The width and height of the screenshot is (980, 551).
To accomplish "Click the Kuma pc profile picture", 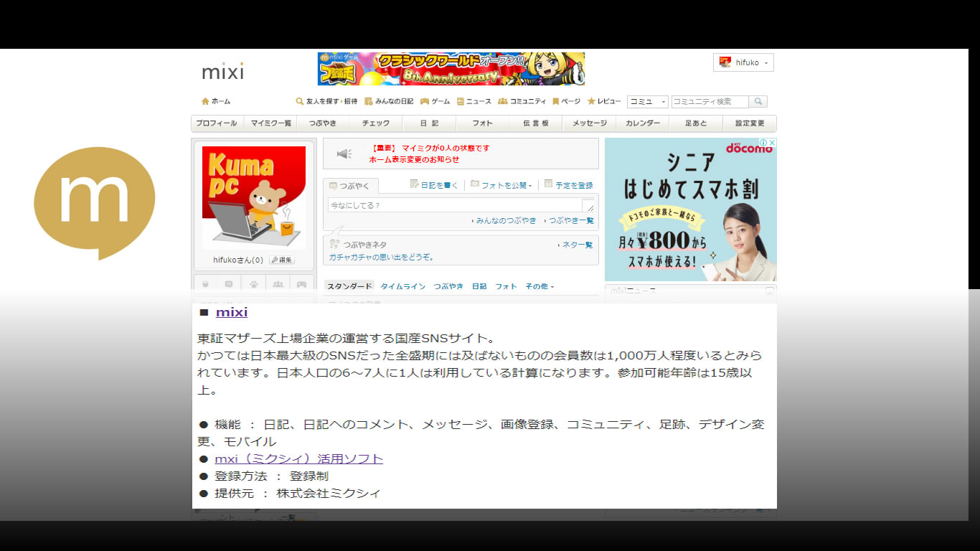I will tap(254, 198).
